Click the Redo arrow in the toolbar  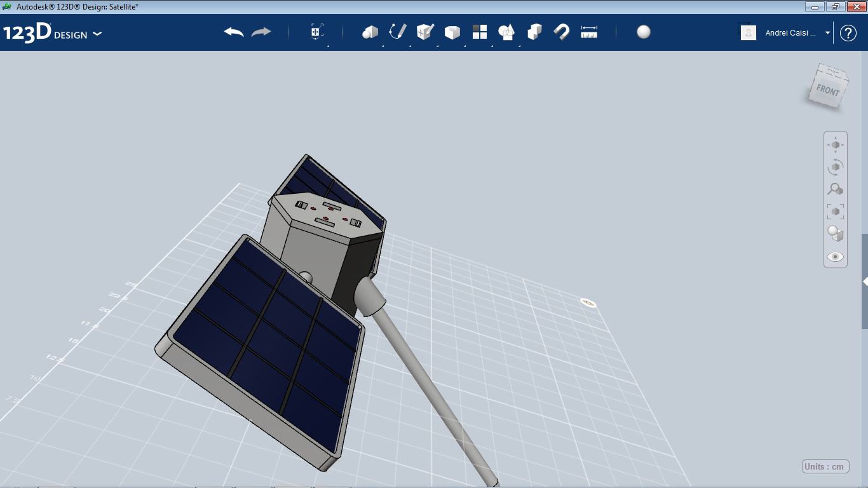(x=261, y=32)
